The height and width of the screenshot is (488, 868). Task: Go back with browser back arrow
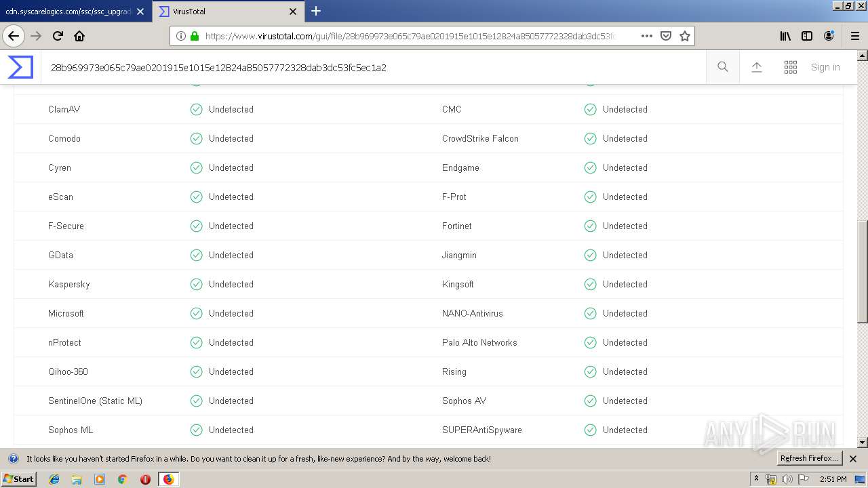click(14, 36)
